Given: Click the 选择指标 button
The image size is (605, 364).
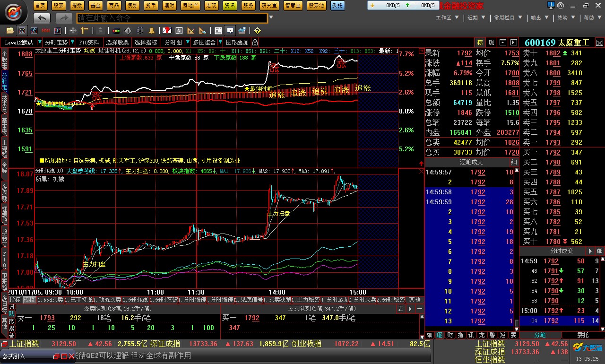Looking at the screenshot, I should [x=146, y=43].
